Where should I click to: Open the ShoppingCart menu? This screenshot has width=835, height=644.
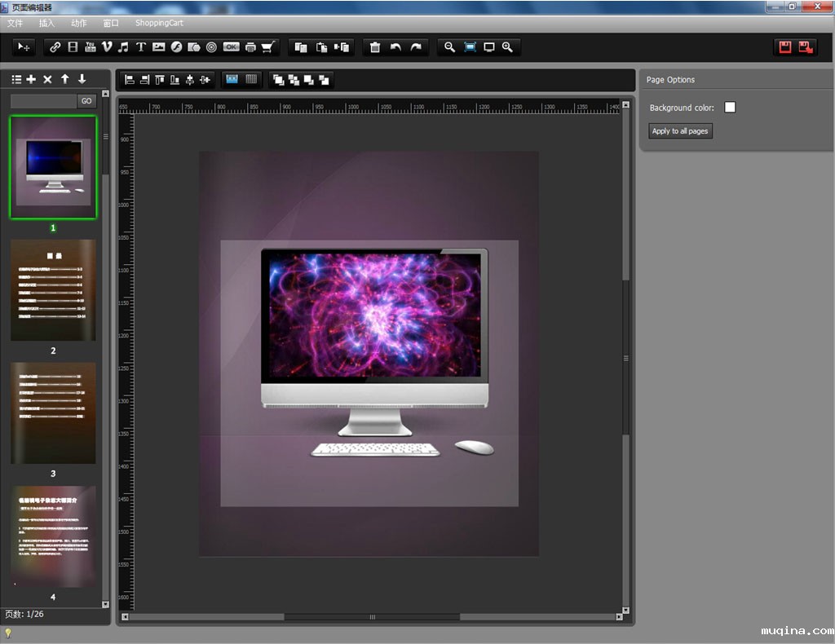tap(159, 24)
